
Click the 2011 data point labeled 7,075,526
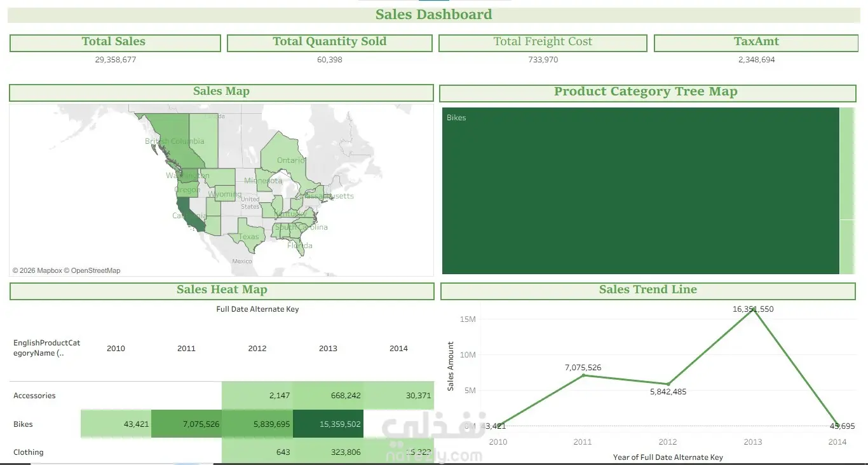coord(583,375)
